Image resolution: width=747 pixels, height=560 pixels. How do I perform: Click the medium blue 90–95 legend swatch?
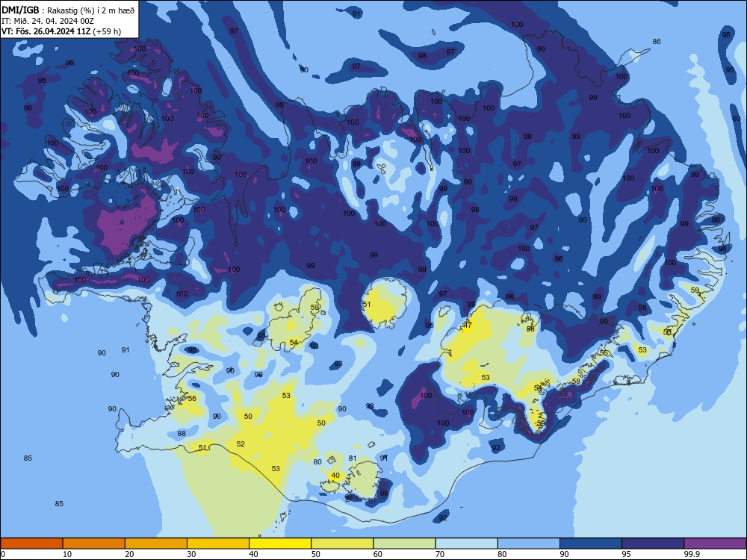(591, 544)
